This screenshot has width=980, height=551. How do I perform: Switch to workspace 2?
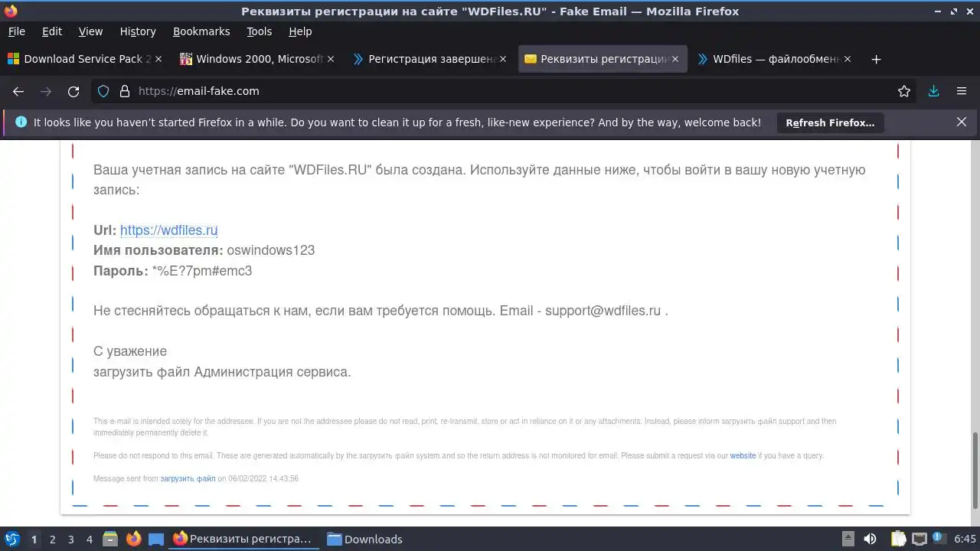(x=52, y=540)
